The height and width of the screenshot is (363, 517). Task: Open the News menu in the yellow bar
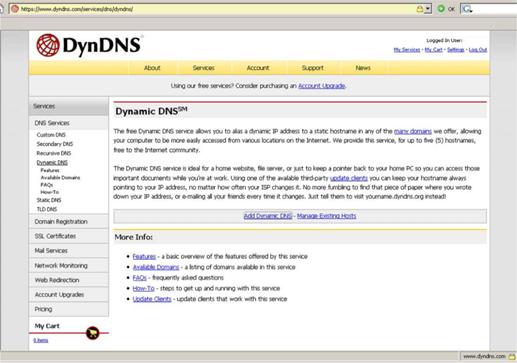click(x=363, y=68)
